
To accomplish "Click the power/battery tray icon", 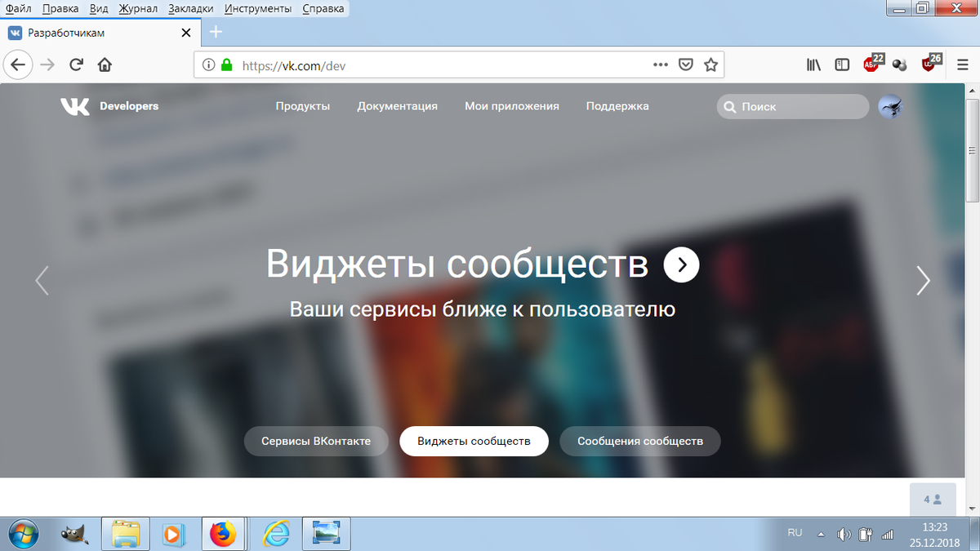I will [x=867, y=535].
